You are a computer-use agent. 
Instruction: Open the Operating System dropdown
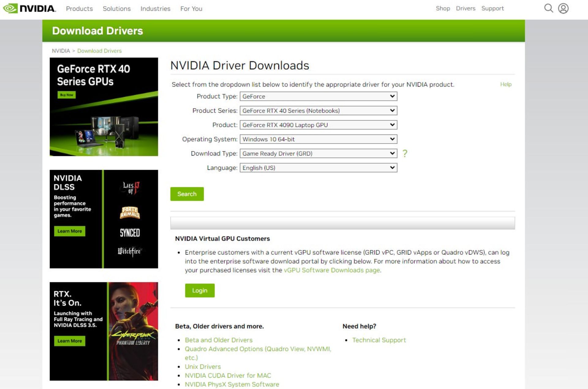tap(318, 139)
